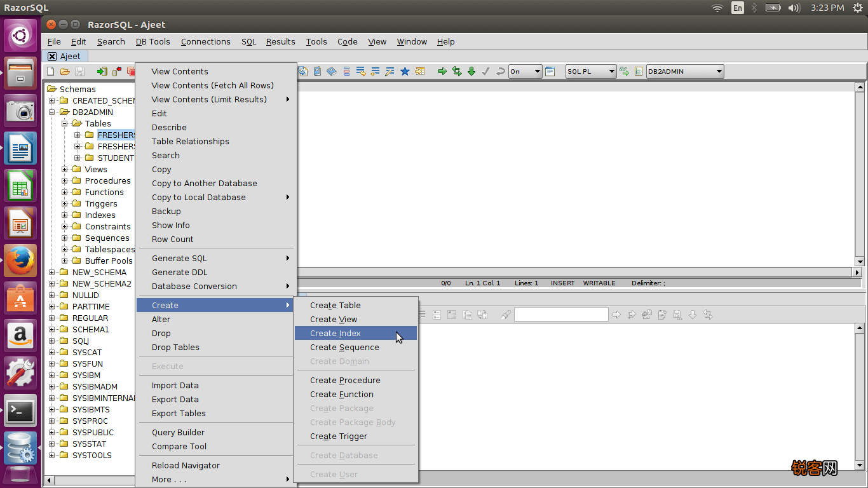Viewport: 868px width, 488px height.
Task: Expand the NEW_SCHEMA node
Action: [x=52, y=273]
